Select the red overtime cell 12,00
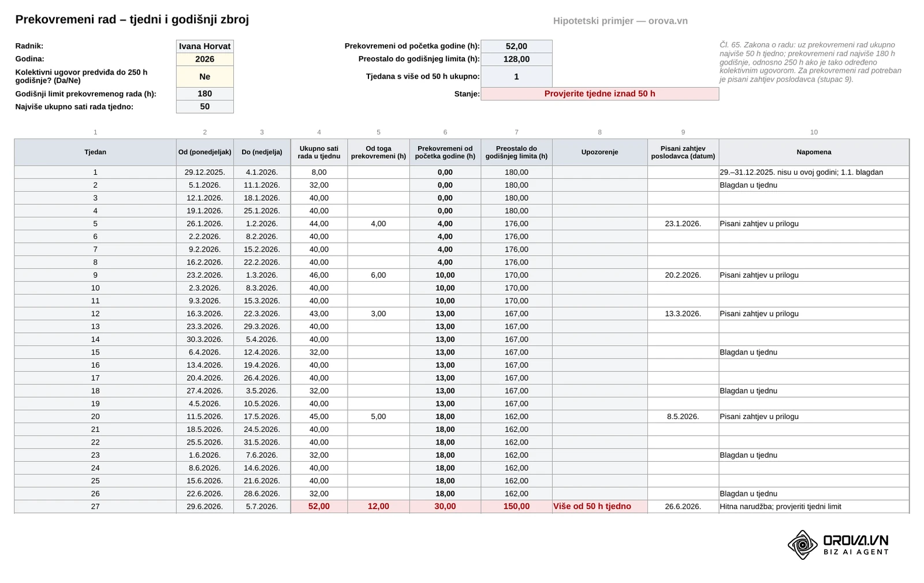Image resolution: width=924 pixels, height=583 pixels. 378,506
